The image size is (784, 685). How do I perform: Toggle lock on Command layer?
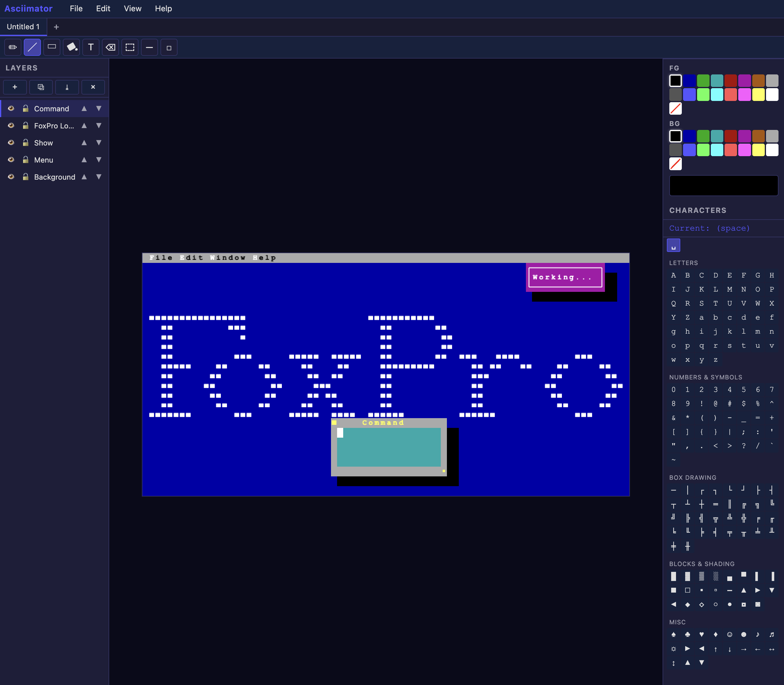[x=26, y=109]
